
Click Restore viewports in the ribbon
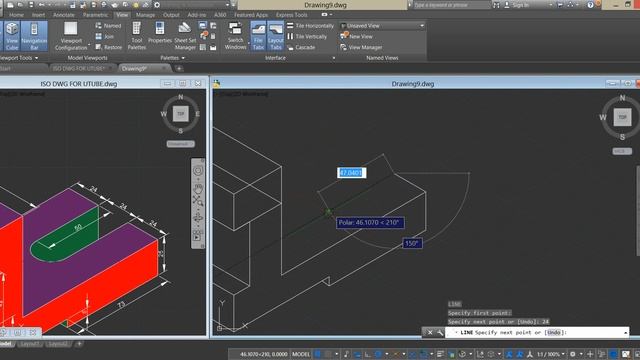(x=108, y=47)
